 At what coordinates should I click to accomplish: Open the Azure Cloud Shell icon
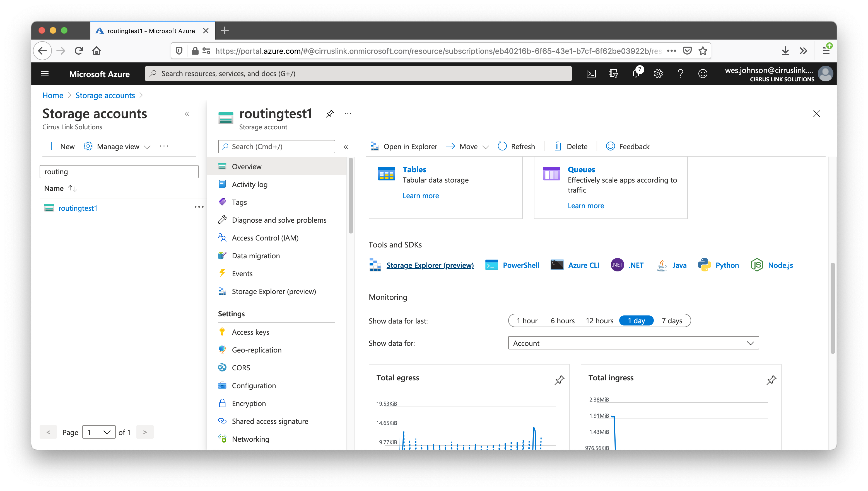tap(591, 74)
